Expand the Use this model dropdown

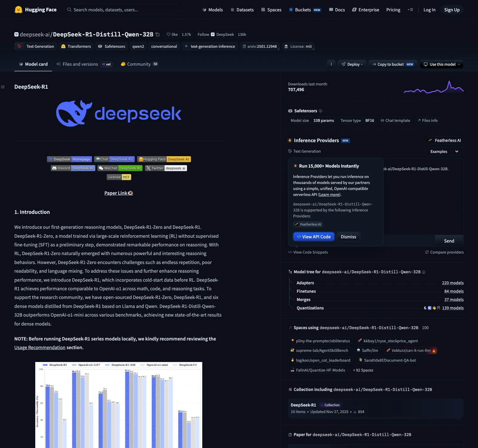(442, 64)
